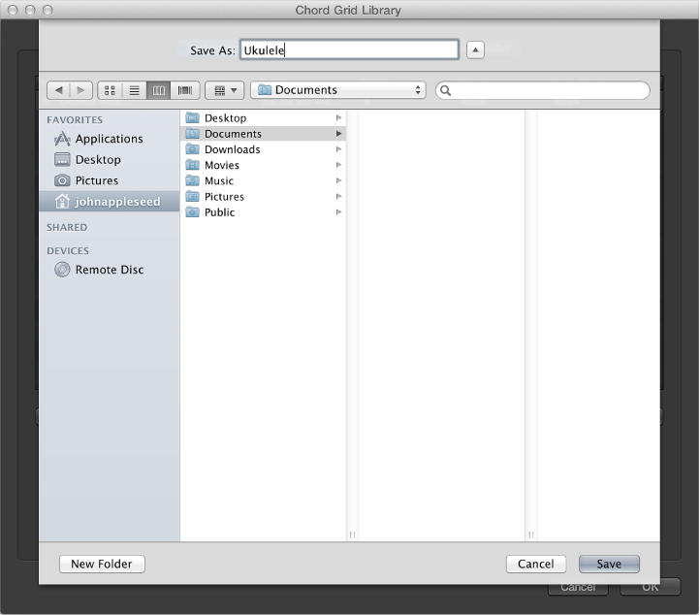Select the Desktop folder in the column list
The image size is (700, 615).
point(264,118)
